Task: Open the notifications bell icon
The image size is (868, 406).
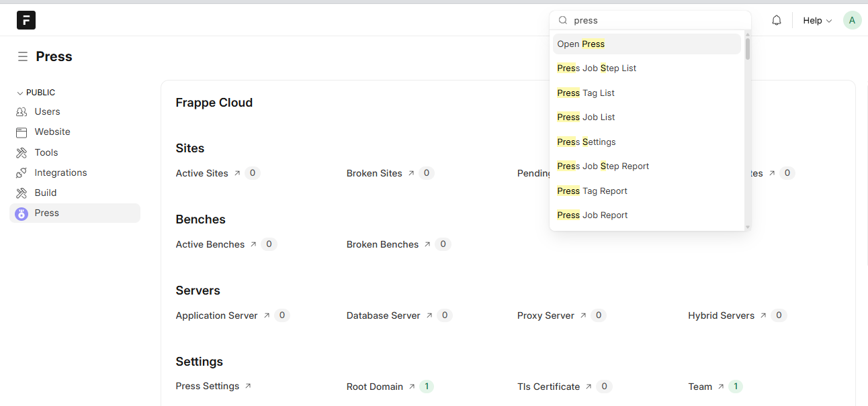Action: [x=777, y=20]
